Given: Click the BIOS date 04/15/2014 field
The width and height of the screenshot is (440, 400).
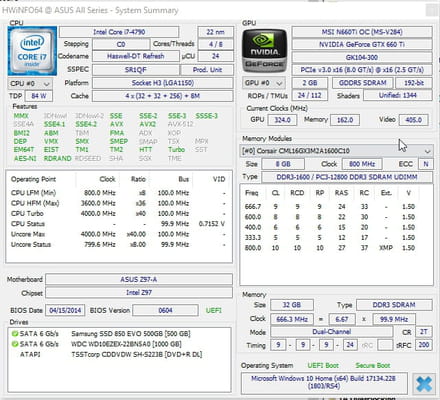Looking at the screenshot, I should (65, 310).
